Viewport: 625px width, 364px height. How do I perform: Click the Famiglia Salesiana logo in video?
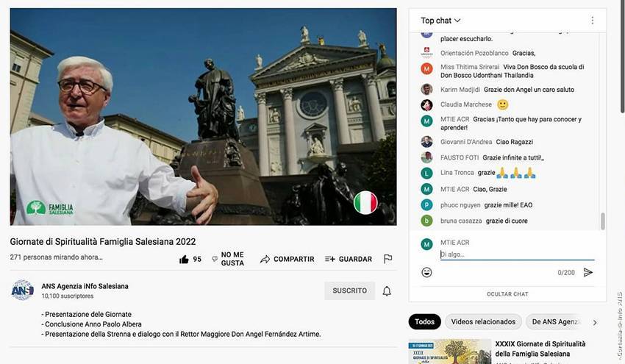(x=50, y=208)
